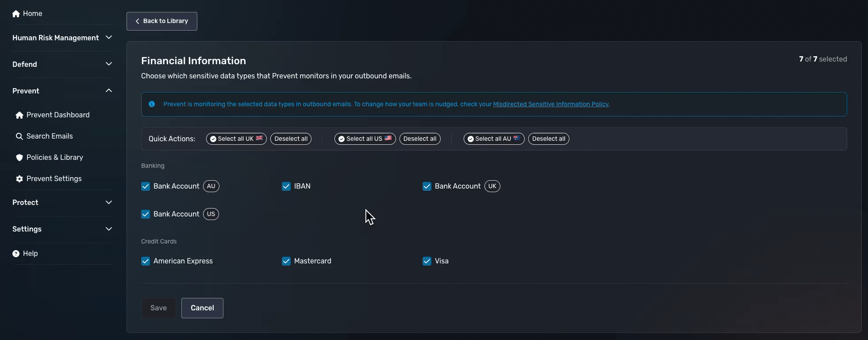
Task: Click the Australian flag icon in quick actions
Action: pos(516,138)
